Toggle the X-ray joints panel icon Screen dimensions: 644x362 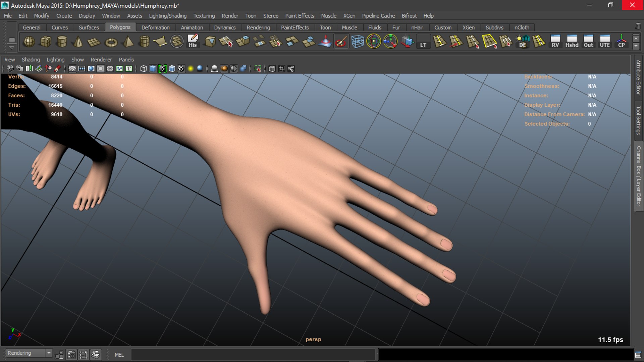291,69
